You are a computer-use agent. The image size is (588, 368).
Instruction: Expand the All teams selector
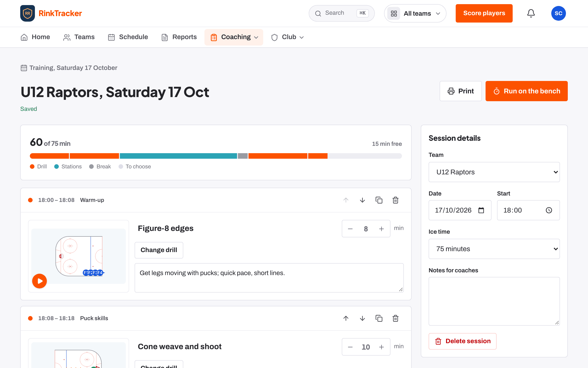point(415,13)
